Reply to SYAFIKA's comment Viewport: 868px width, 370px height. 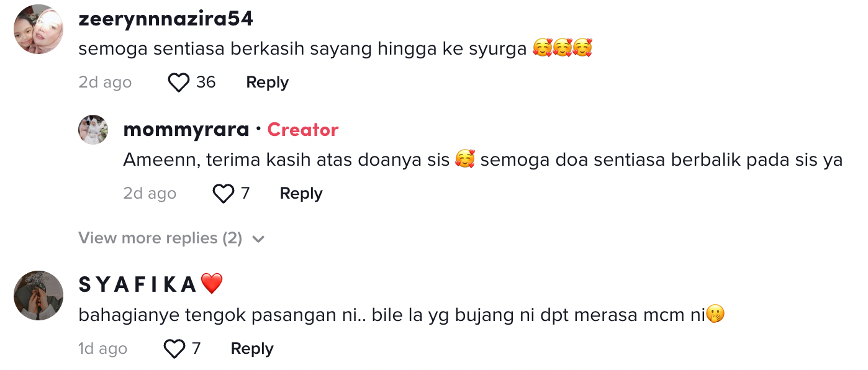coord(252,349)
